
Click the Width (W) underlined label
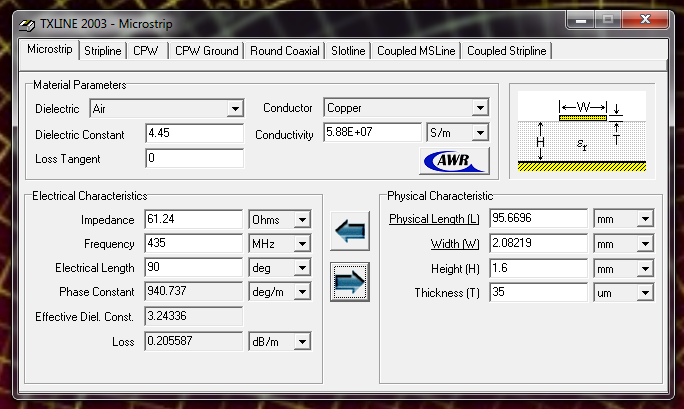[455, 244]
